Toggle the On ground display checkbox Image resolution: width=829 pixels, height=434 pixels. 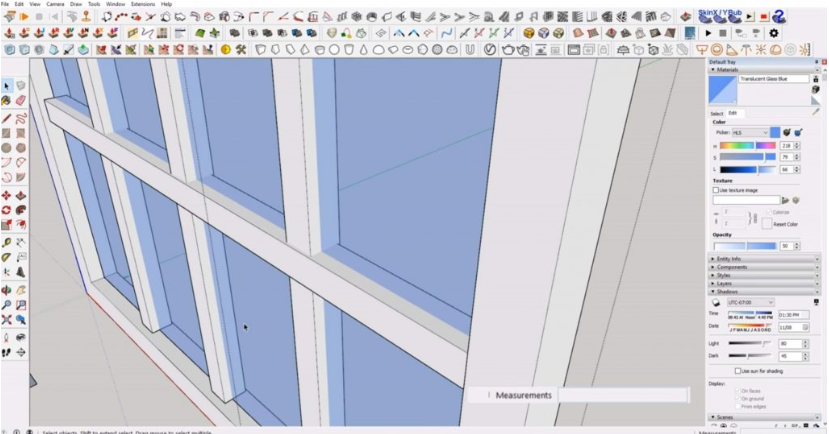click(x=738, y=399)
